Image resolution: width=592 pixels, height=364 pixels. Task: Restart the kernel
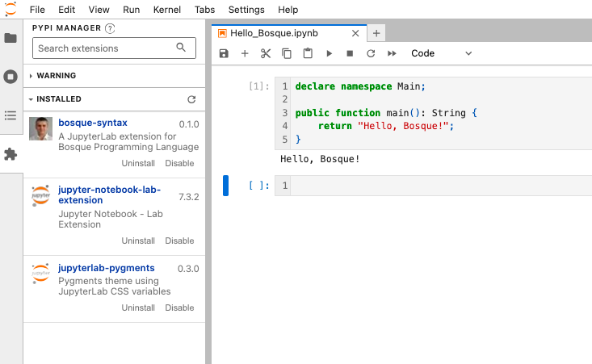(371, 53)
